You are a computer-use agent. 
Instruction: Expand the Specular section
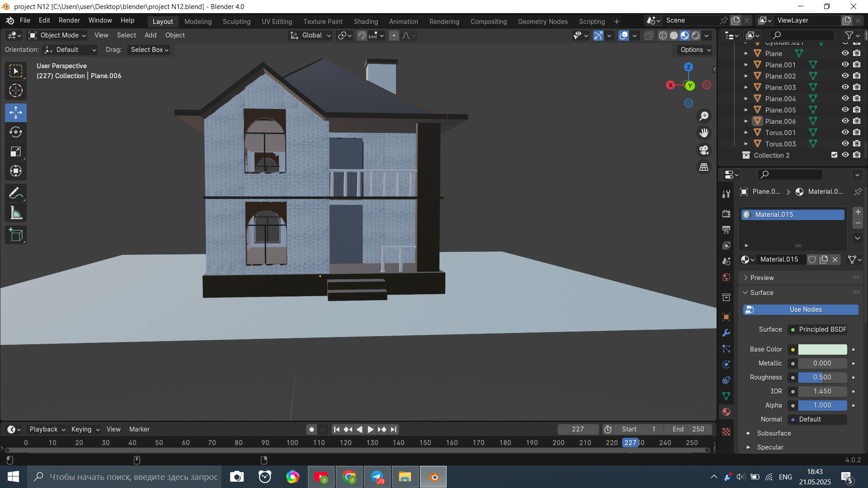[770, 447]
